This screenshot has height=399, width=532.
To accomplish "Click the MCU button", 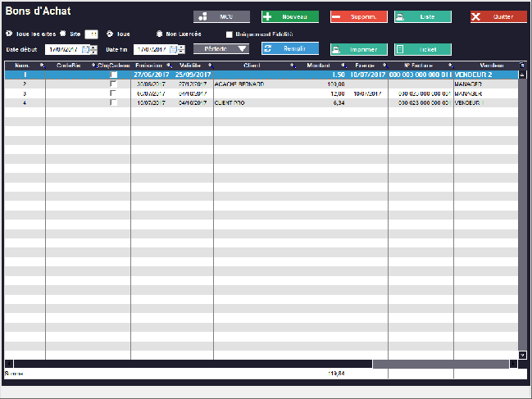I will pyautogui.click(x=221, y=16).
